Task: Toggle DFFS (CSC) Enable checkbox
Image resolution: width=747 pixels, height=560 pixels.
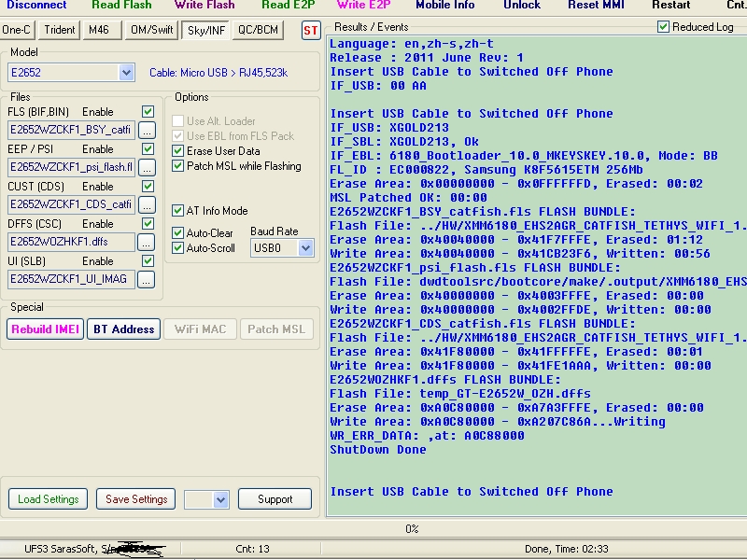Action: pos(148,223)
